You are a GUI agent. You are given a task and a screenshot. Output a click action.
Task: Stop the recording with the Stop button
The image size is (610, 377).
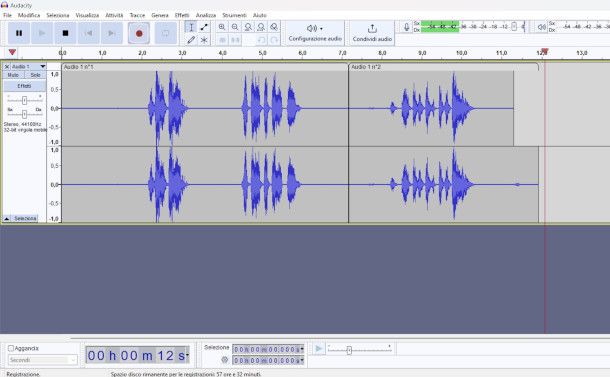pyautogui.click(x=65, y=33)
